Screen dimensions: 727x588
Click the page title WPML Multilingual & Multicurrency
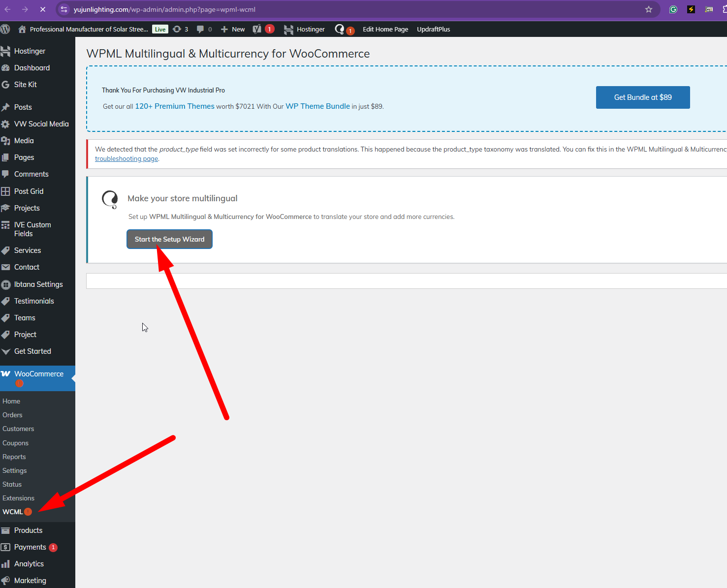tap(228, 54)
